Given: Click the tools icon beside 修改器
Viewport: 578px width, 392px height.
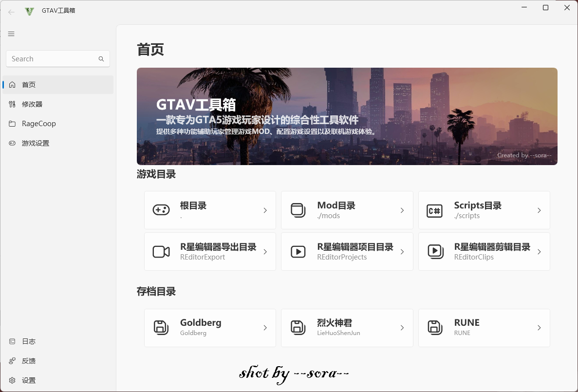Looking at the screenshot, I should (12, 104).
